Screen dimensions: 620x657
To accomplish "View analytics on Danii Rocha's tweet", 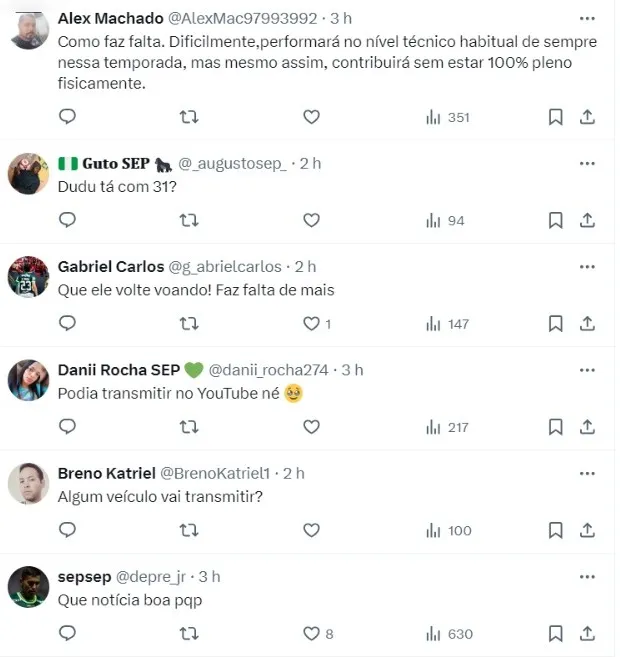I will [447, 427].
